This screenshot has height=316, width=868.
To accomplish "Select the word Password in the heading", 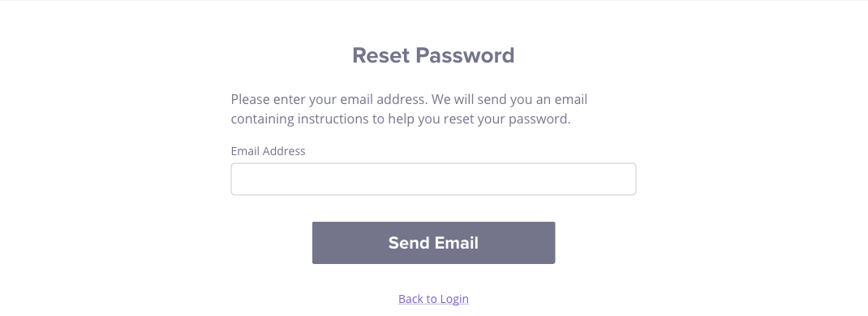I will [x=465, y=55].
